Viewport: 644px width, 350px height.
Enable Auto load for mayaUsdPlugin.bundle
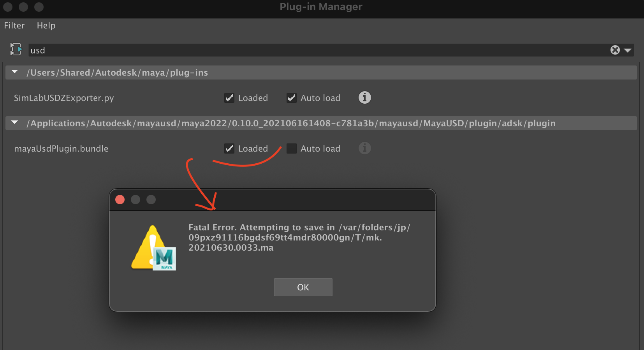point(292,148)
